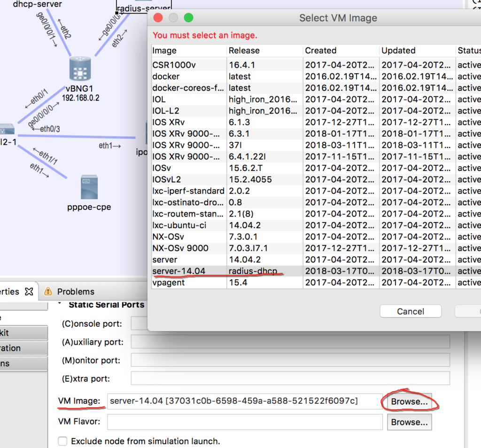Click Cancel in Select VM Image dialog

tap(411, 311)
